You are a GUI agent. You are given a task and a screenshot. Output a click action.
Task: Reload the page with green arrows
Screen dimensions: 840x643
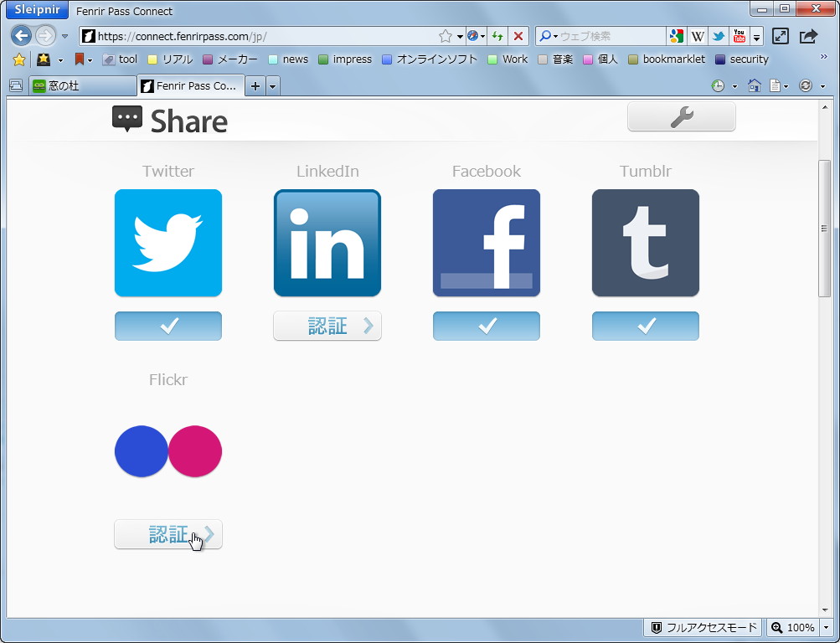(497, 36)
